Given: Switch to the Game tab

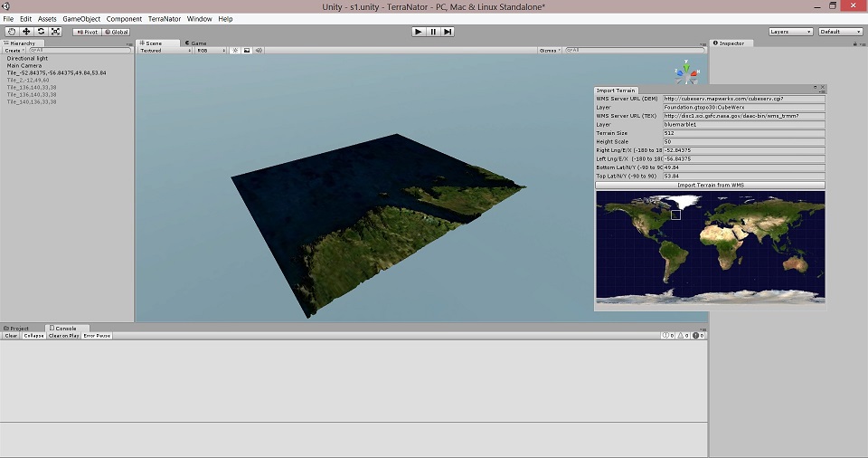Looking at the screenshot, I should coord(196,43).
